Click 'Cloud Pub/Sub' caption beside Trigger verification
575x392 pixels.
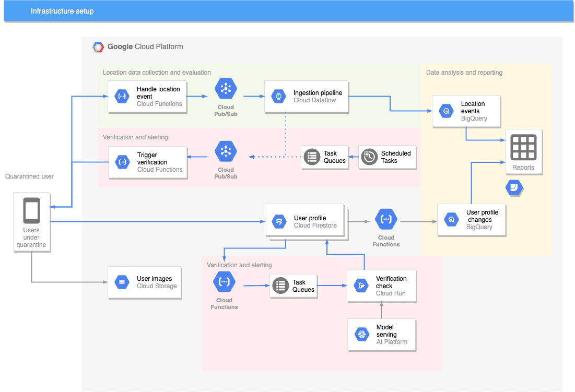tap(226, 173)
